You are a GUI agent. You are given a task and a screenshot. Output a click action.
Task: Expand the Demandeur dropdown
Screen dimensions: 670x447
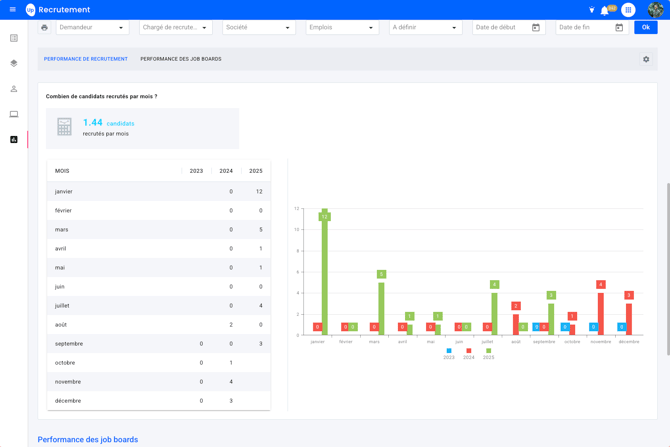[92, 28]
